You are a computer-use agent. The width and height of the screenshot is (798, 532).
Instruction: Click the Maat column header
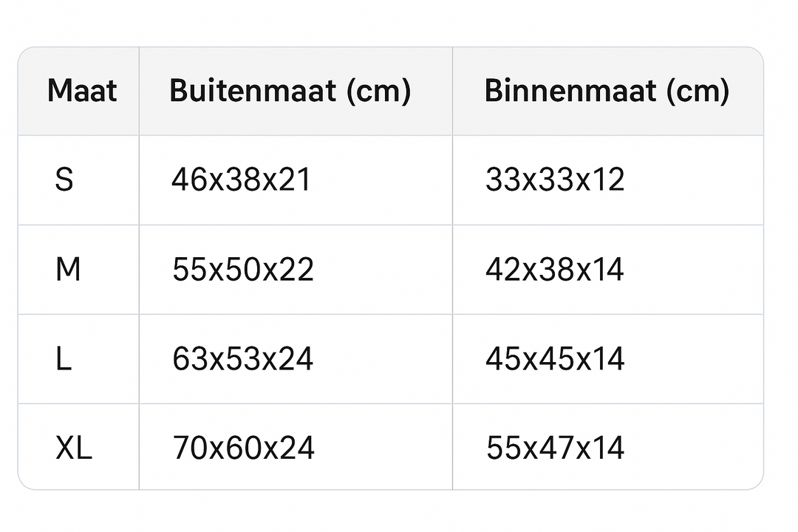coord(82,91)
